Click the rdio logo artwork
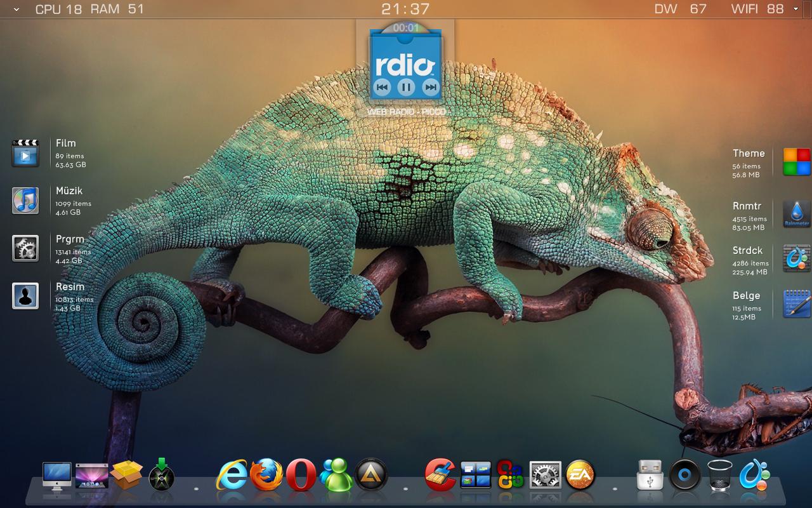Screen dimensions: 812x508 pyautogui.click(x=405, y=66)
